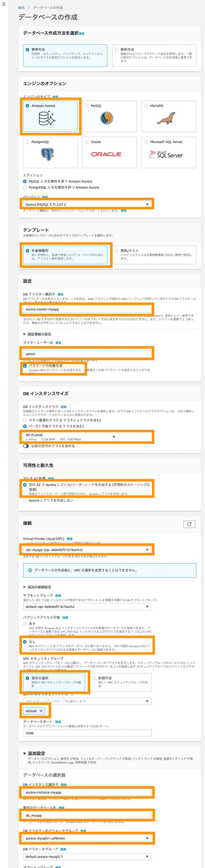
Task: Open 情報 link next to マスターユーザー名
Action: (x=58, y=343)
